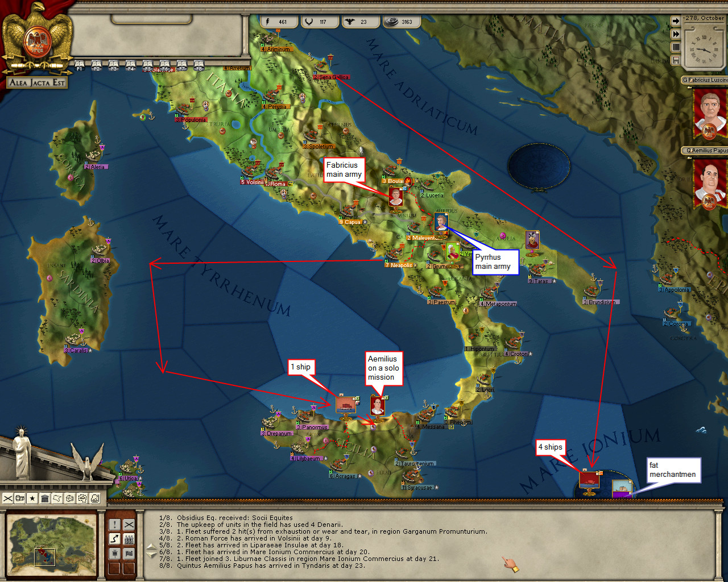Screen dimensions: 728x582
Task: Toggle the winding path movement message filter
Action: click(114, 539)
